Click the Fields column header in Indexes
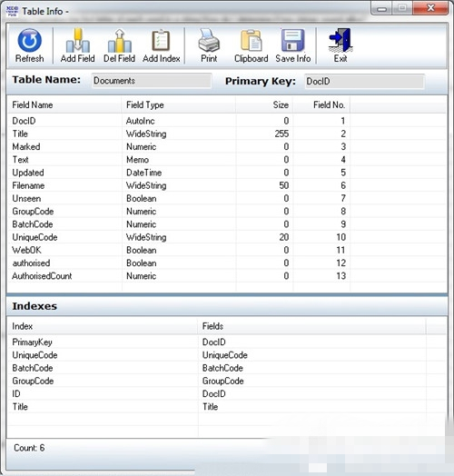 [312, 326]
